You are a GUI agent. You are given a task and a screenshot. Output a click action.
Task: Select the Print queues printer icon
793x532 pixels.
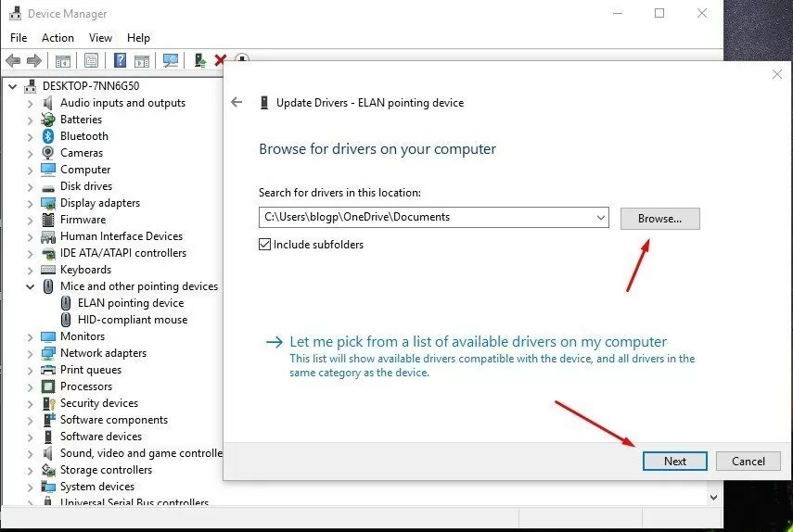coord(48,370)
